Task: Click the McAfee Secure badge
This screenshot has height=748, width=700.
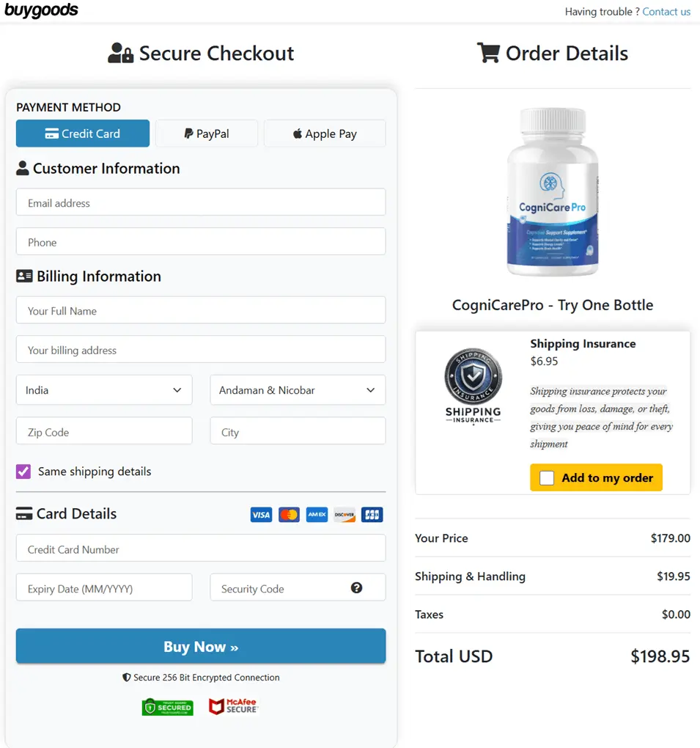Action: coord(234,707)
